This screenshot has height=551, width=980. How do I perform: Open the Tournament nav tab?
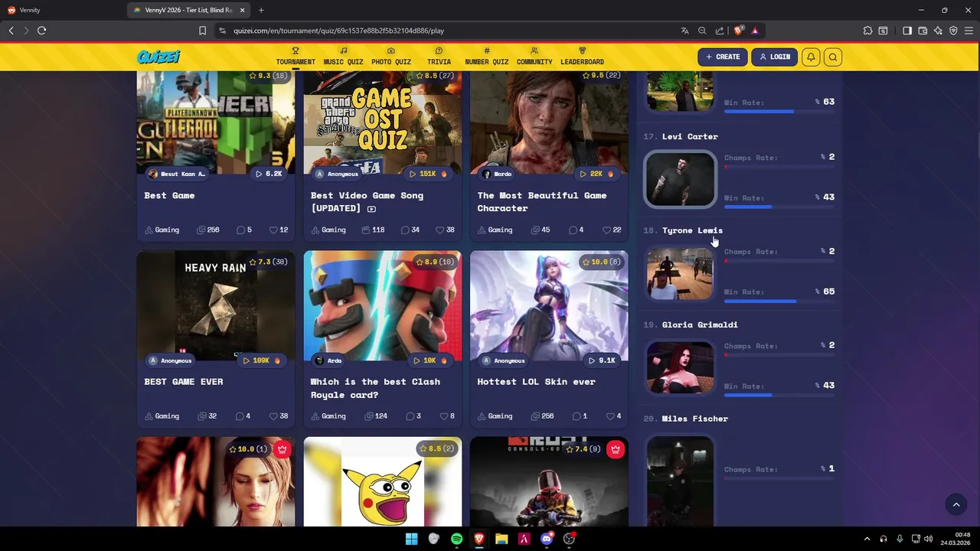(x=296, y=57)
